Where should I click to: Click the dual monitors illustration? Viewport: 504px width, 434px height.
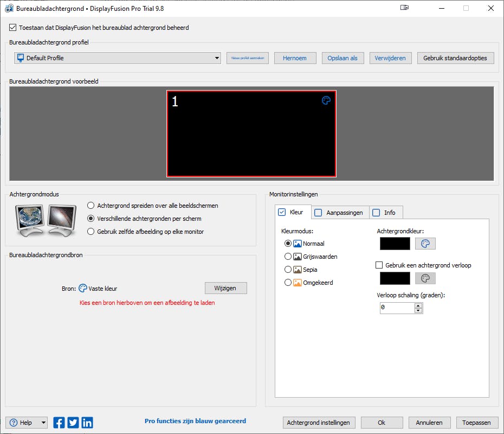click(x=46, y=221)
